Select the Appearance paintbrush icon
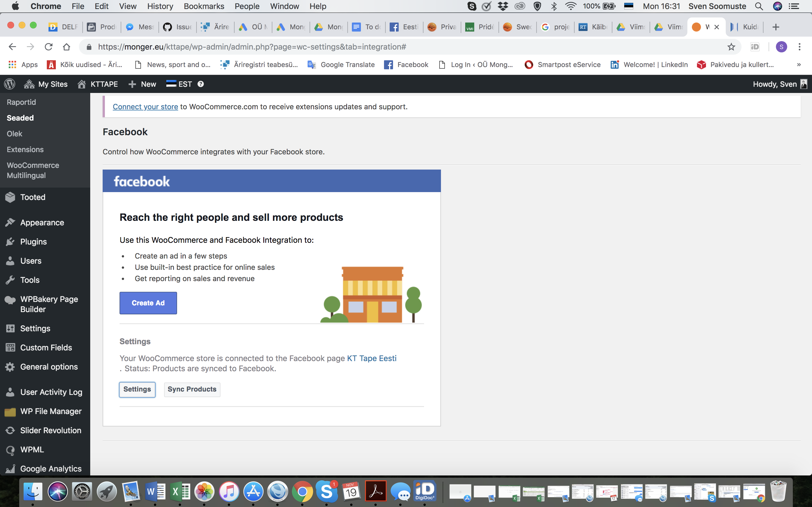Screen dimensions: 812x507 point(10,222)
